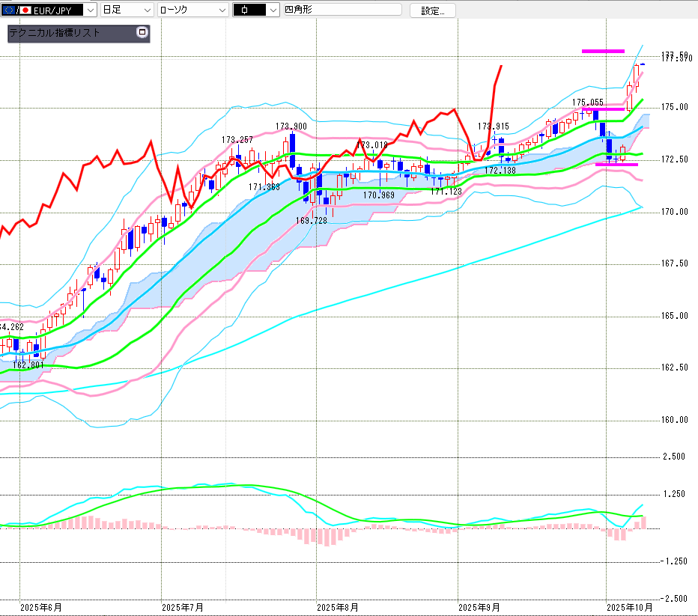Click the 2025年10月 date axis label
The width and height of the screenshot is (698, 616).
(630, 607)
